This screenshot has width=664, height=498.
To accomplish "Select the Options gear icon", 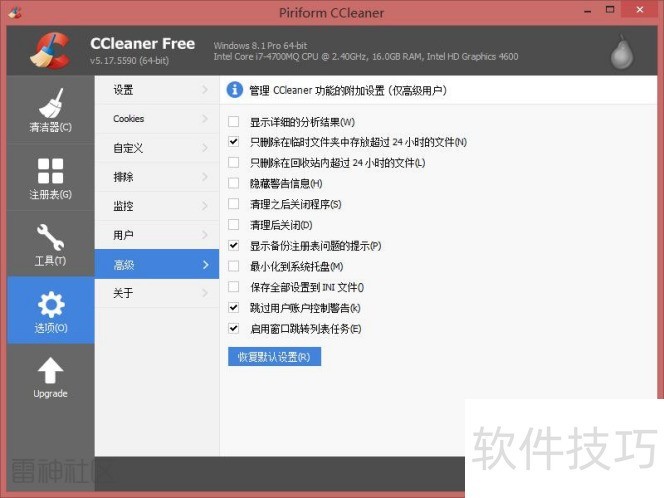I will 51,304.
